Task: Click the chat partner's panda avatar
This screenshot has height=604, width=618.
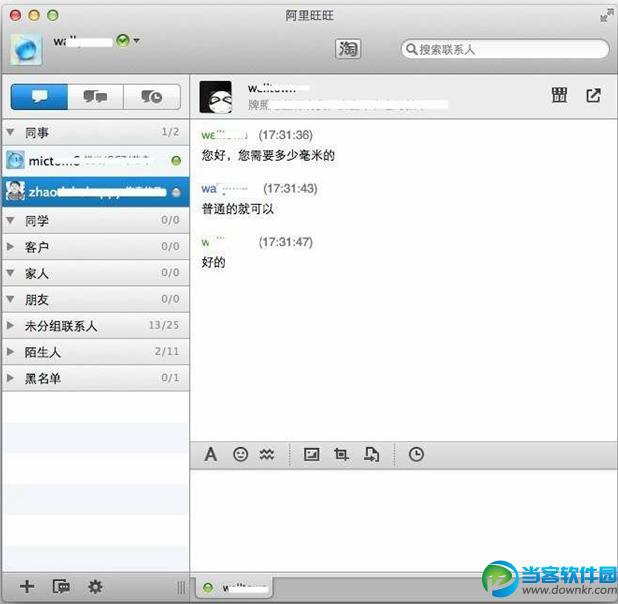Action: click(x=216, y=97)
